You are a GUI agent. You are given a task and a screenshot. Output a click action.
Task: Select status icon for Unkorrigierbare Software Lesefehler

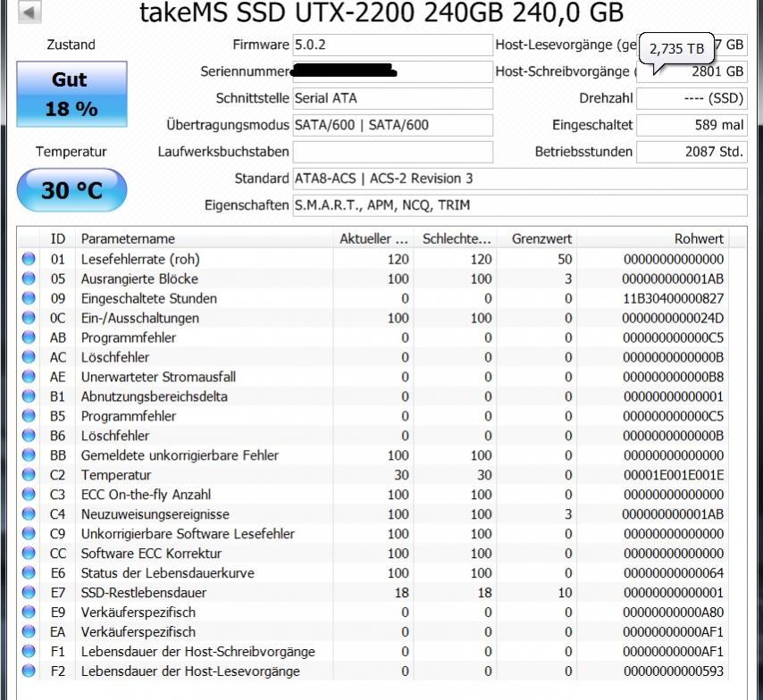29,534
